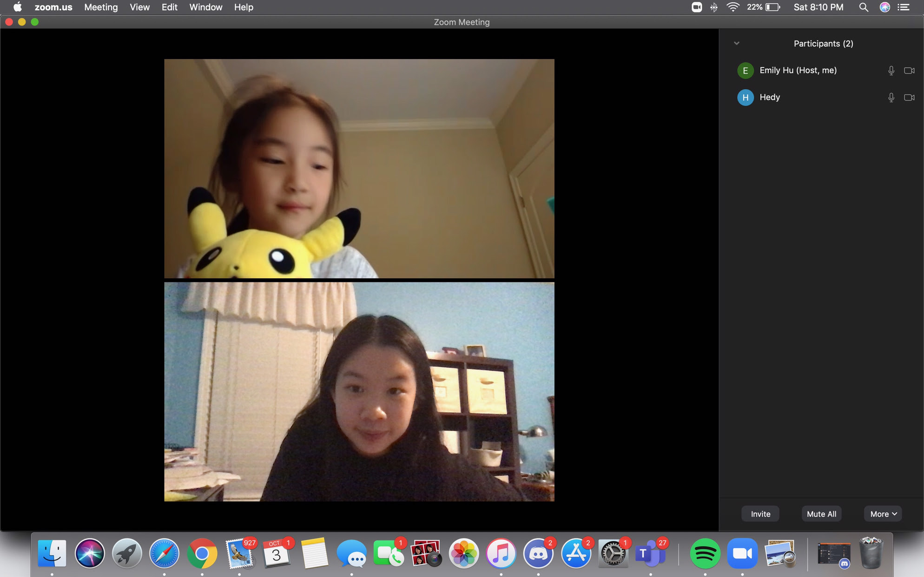Open the Window menu
The width and height of the screenshot is (924, 577).
pos(206,7)
